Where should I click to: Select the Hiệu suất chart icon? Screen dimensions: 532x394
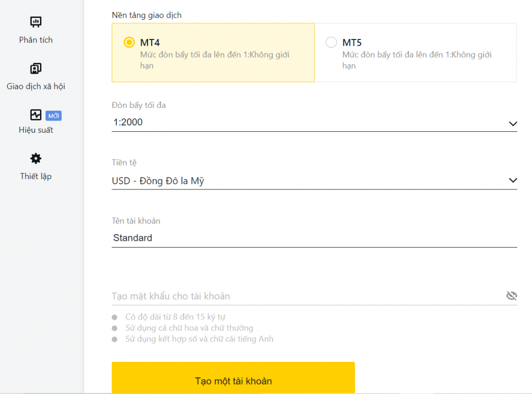click(x=36, y=115)
